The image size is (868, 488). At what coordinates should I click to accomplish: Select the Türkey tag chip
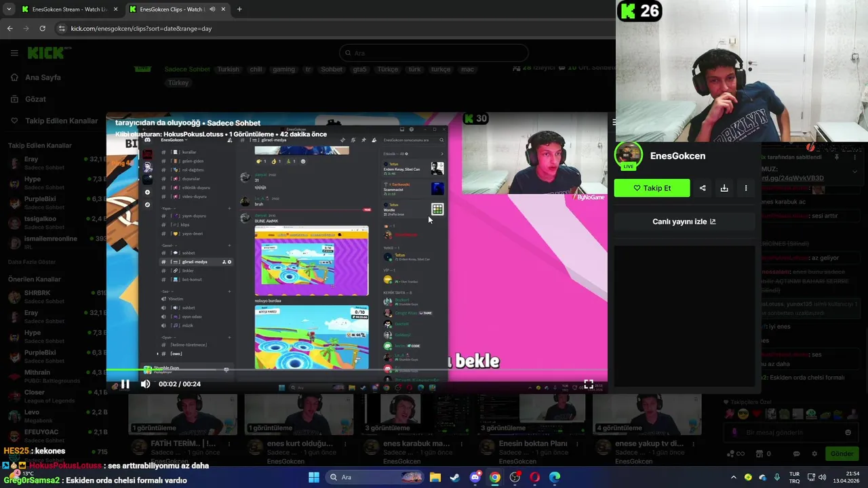point(178,83)
